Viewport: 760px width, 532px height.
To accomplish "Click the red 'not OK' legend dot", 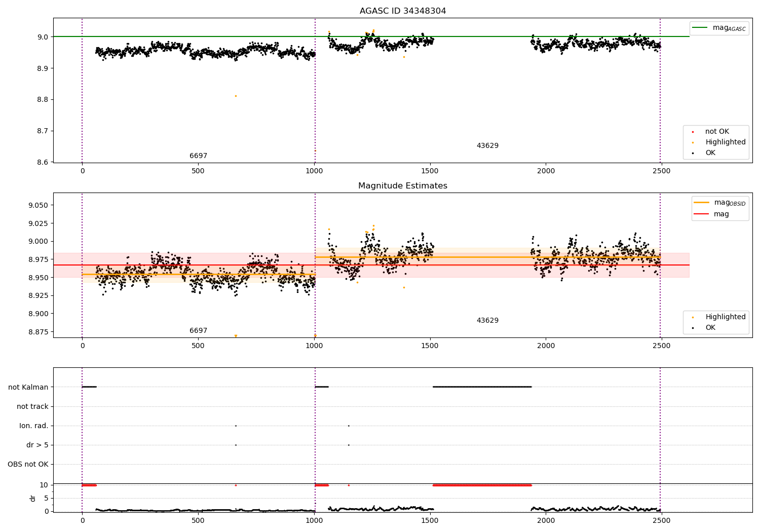I will [693, 132].
